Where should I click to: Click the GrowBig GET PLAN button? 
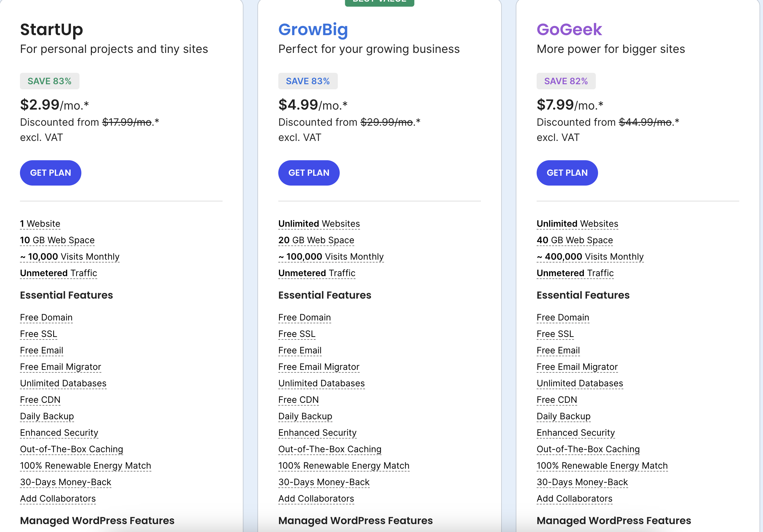(x=309, y=172)
